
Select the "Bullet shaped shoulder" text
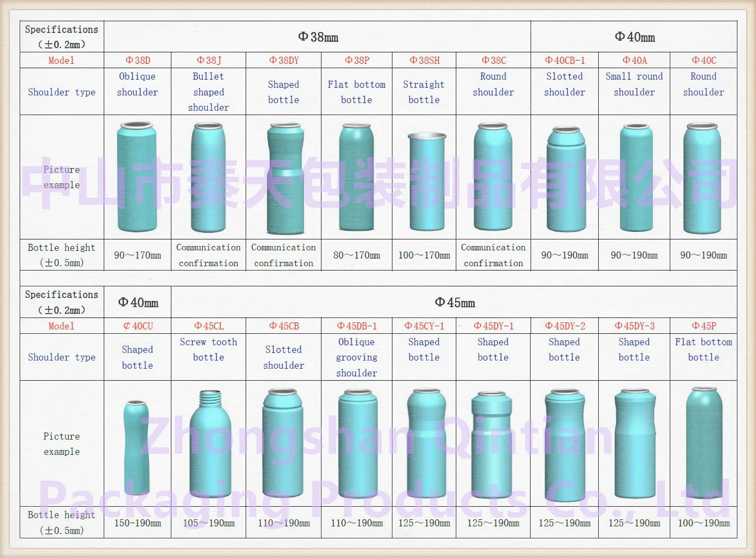click(x=209, y=92)
